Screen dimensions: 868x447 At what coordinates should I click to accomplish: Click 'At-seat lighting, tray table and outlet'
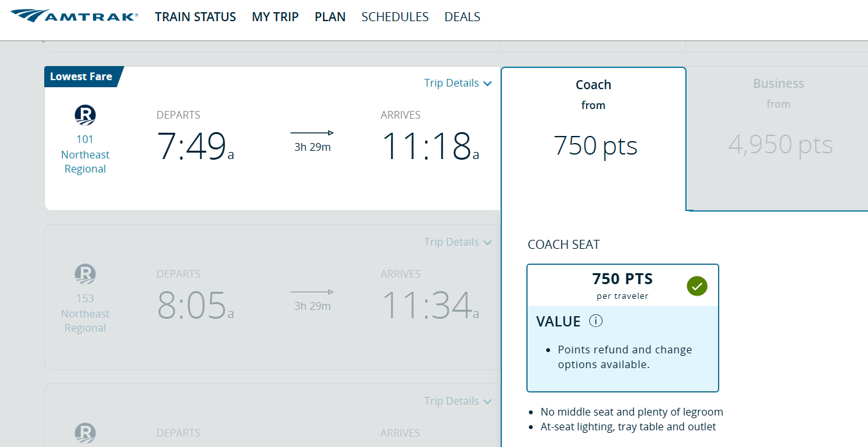(x=628, y=426)
